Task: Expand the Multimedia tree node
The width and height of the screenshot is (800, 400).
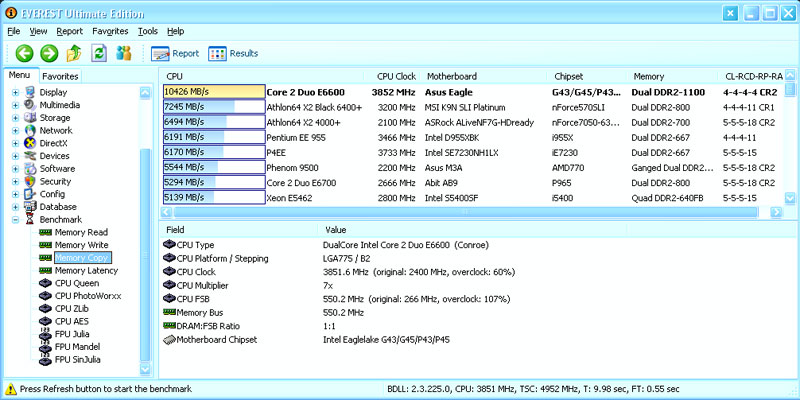Action: (15, 105)
